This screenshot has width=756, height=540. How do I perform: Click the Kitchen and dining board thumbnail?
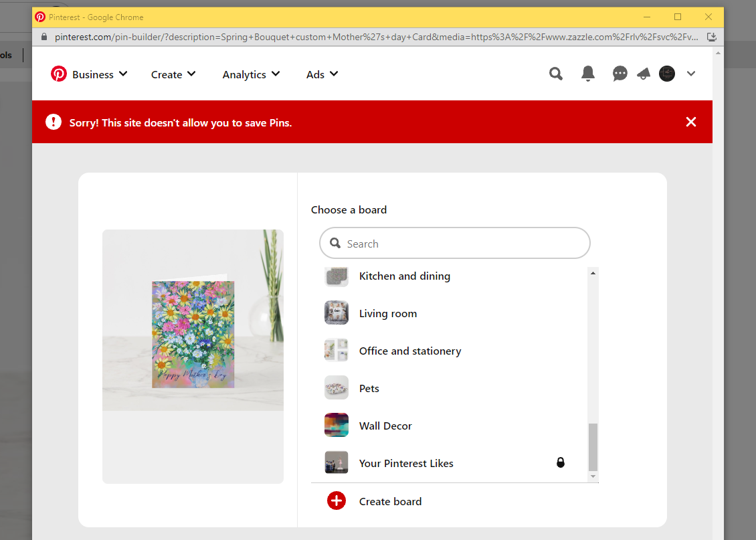pyautogui.click(x=337, y=277)
